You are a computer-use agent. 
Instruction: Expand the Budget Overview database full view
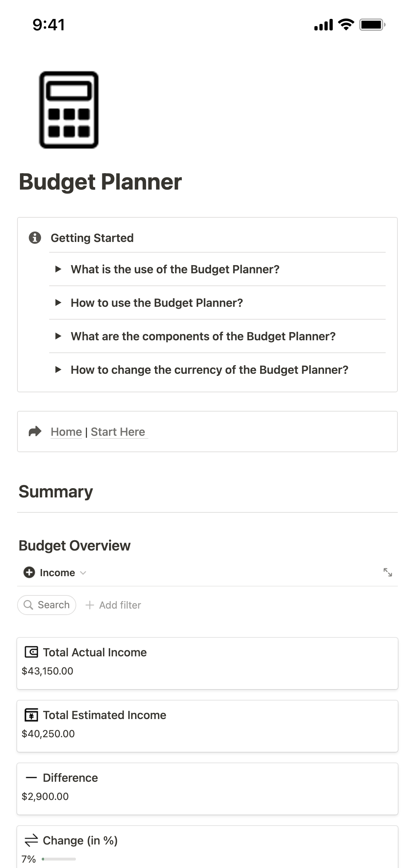pos(387,572)
